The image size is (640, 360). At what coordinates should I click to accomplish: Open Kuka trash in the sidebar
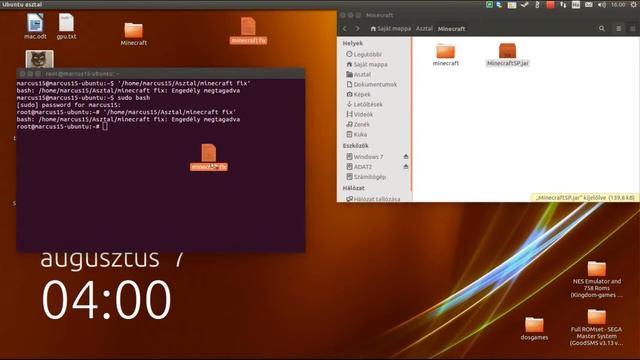357,134
